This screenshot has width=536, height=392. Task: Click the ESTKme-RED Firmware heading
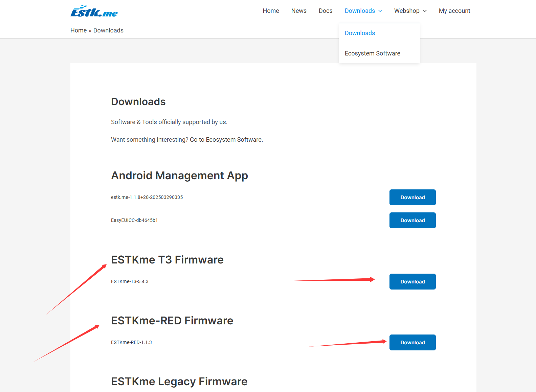pyautogui.click(x=172, y=321)
